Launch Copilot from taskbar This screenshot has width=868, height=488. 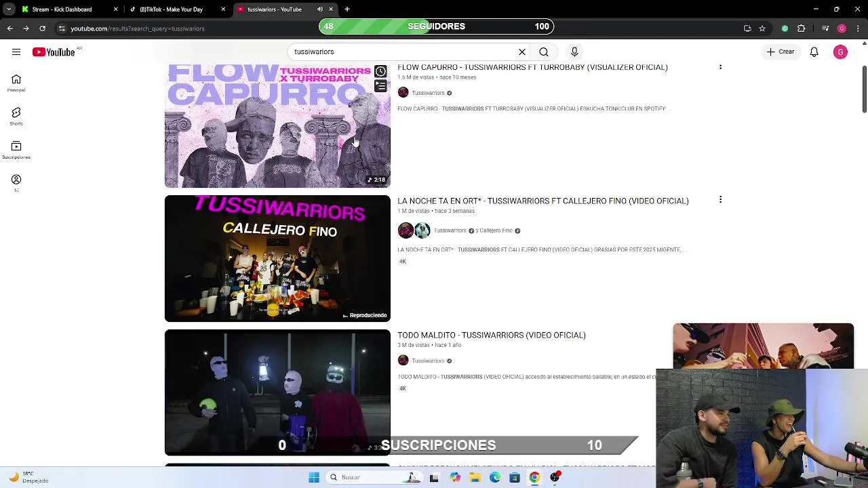point(454,477)
